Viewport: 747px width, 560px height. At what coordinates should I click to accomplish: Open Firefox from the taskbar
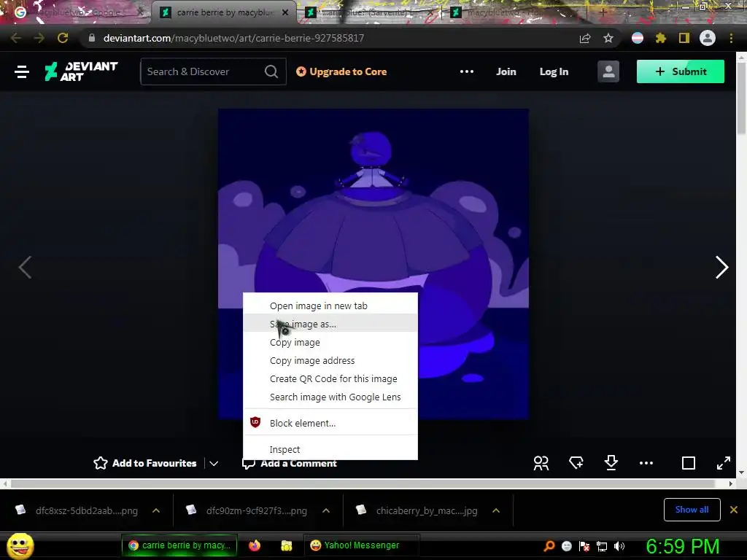click(255, 545)
